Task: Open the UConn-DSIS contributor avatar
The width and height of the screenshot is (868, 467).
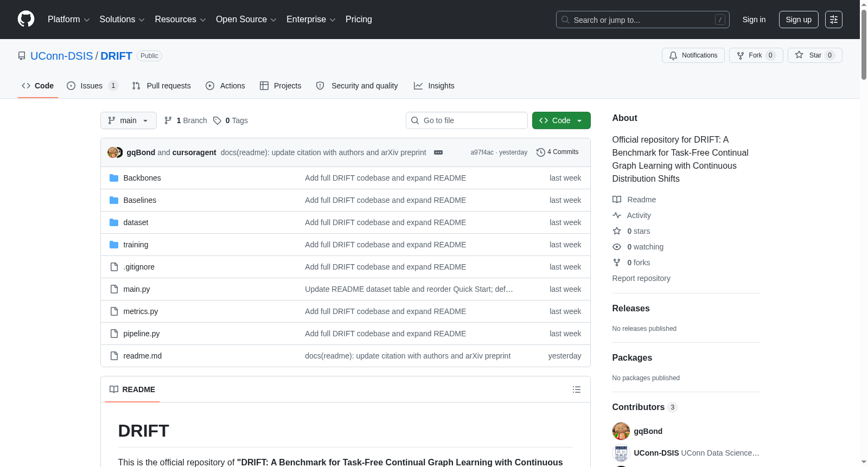Action: (x=621, y=453)
